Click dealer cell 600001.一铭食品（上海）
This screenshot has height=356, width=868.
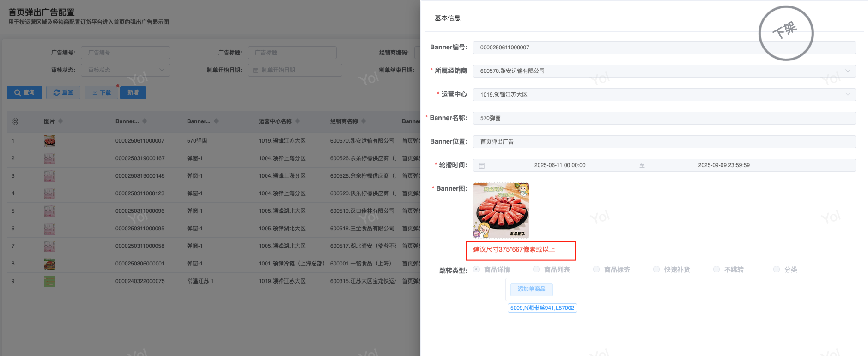(x=361, y=264)
